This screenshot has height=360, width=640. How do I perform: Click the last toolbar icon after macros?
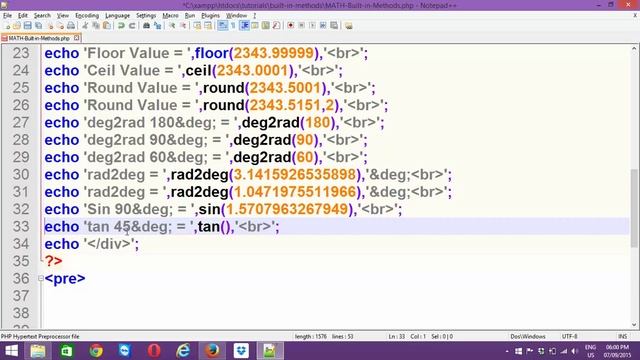349,26
